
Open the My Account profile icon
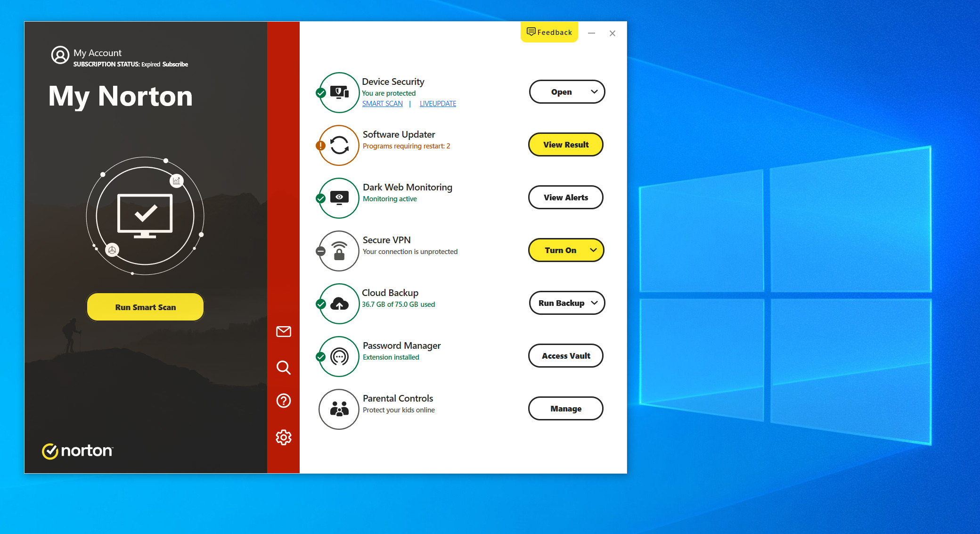60,55
